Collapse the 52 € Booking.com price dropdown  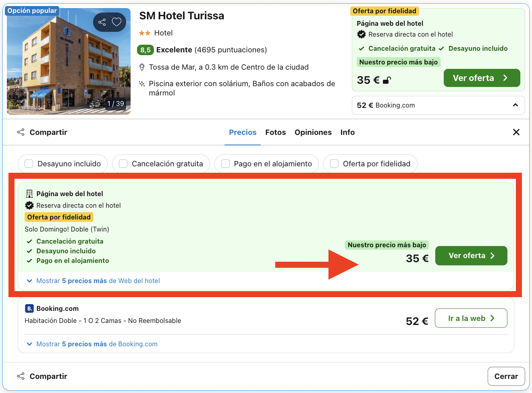pyautogui.click(x=438, y=105)
